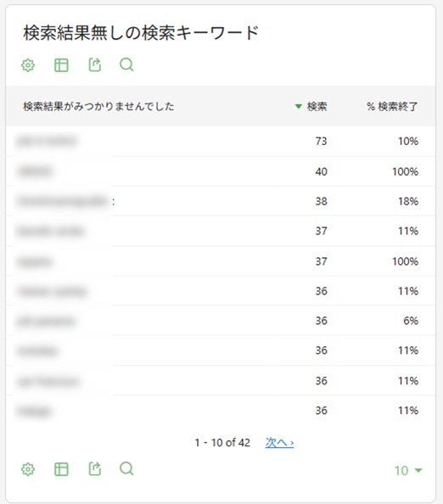
Task: Select the row with 40 searches
Action: 221,171
